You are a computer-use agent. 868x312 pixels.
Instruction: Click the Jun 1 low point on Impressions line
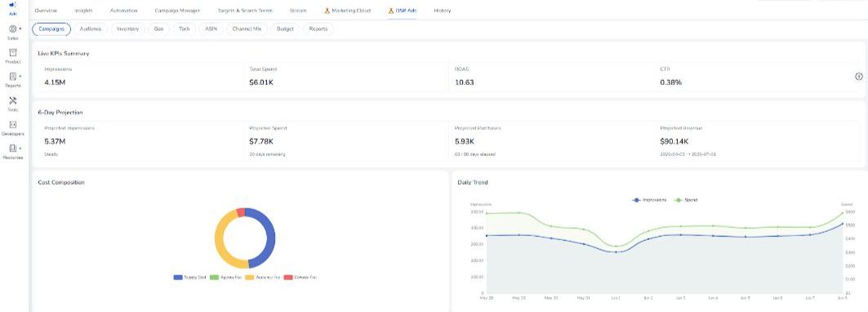(x=616, y=252)
